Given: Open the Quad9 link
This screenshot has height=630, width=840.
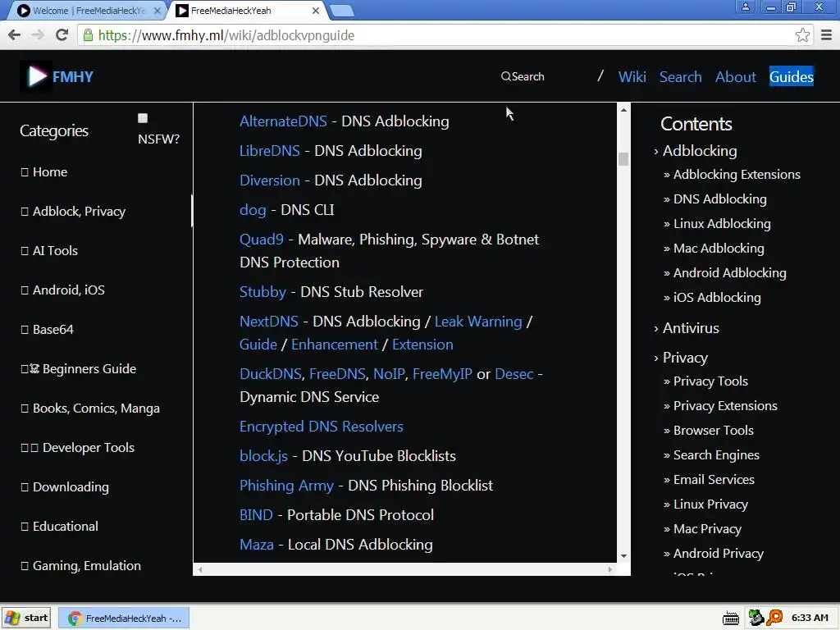Looking at the screenshot, I should (x=262, y=239).
